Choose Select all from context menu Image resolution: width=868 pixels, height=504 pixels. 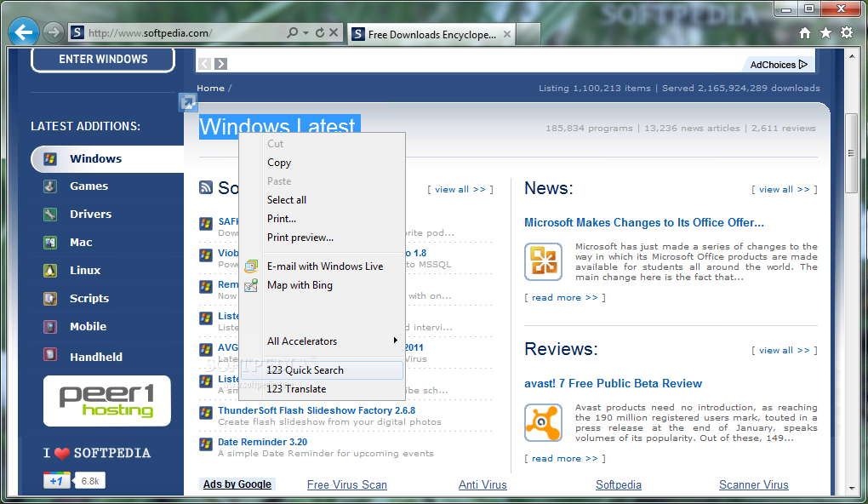coord(323,200)
